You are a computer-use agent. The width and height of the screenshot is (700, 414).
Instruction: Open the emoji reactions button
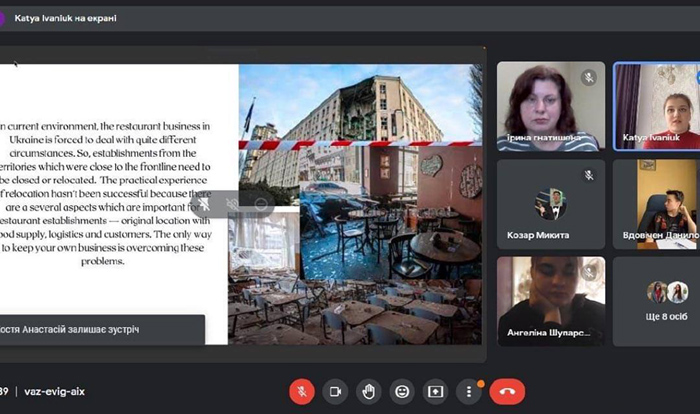(402, 392)
